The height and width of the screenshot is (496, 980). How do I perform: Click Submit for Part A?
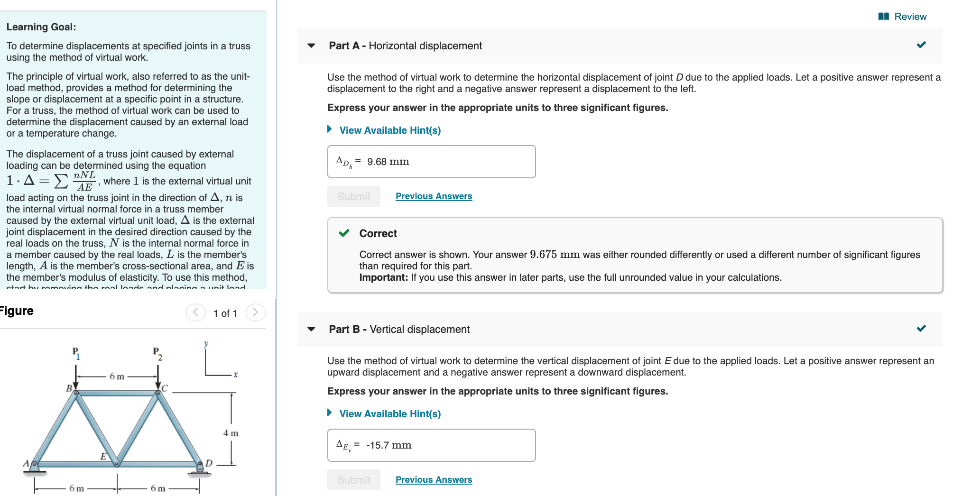[353, 196]
